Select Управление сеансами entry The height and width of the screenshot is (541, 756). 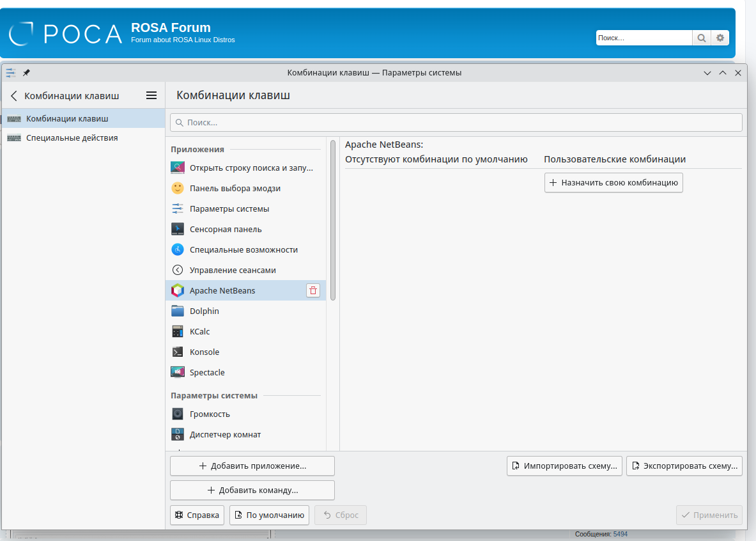coord(246,270)
